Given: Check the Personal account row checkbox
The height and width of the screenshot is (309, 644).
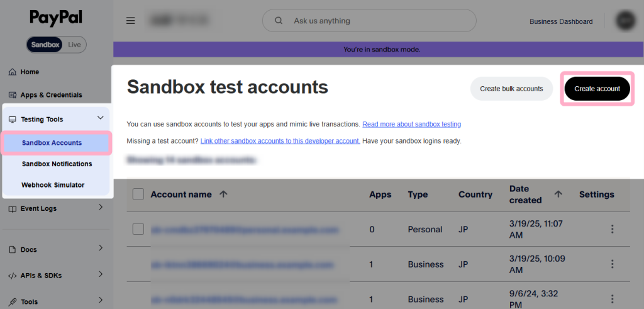Looking at the screenshot, I should pyautogui.click(x=138, y=229).
